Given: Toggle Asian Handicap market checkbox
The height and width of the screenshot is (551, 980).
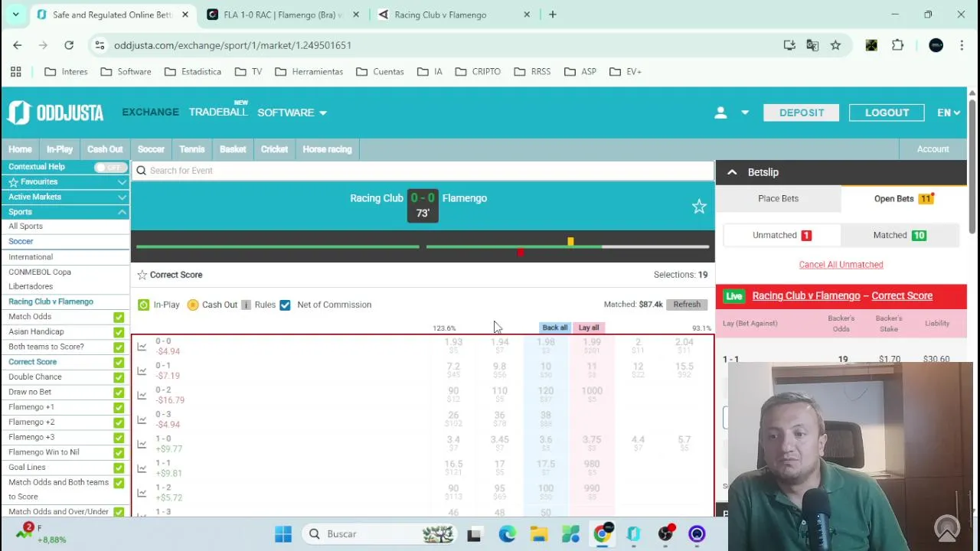Looking at the screenshot, I should point(119,332).
